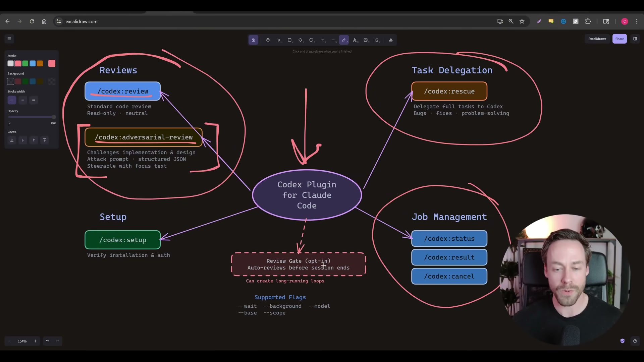Click the undo arrow button
This screenshot has width=644, height=362.
pyautogui.click(x=48, y=341)
